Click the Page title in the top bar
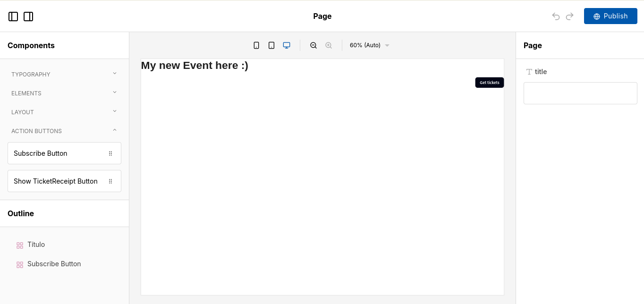 tap(322, 16)
